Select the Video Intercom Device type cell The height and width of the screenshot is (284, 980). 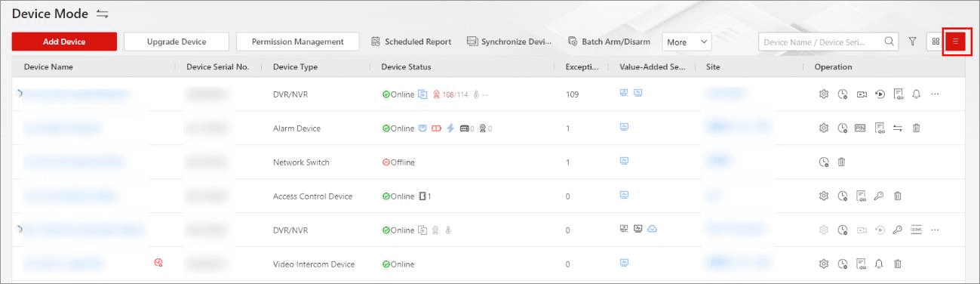click(314, 264)
